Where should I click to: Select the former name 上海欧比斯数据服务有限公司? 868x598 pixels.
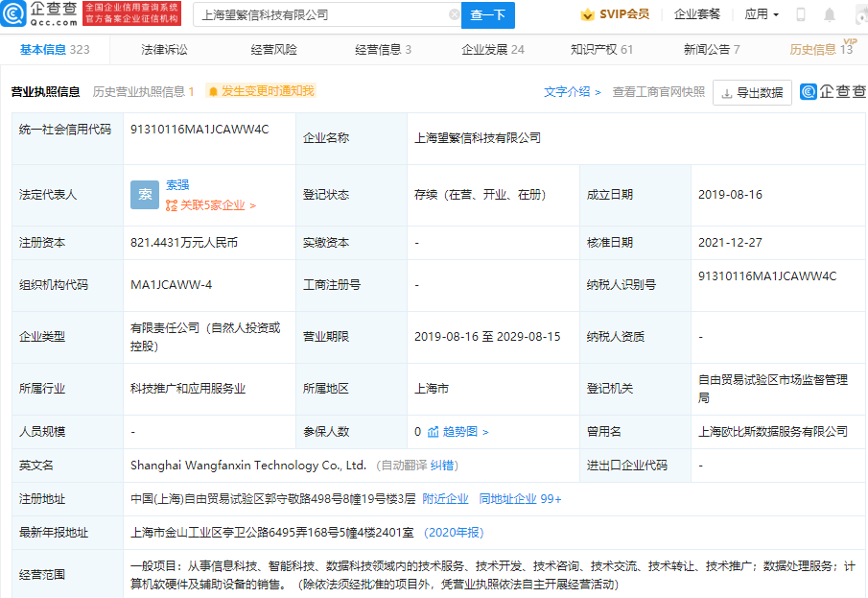tap(773, 432)
